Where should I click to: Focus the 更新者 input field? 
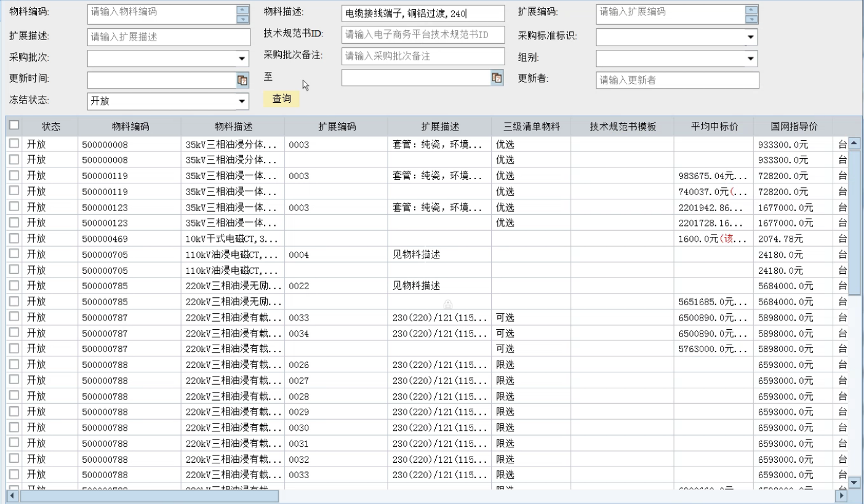(x=677, y=80)
